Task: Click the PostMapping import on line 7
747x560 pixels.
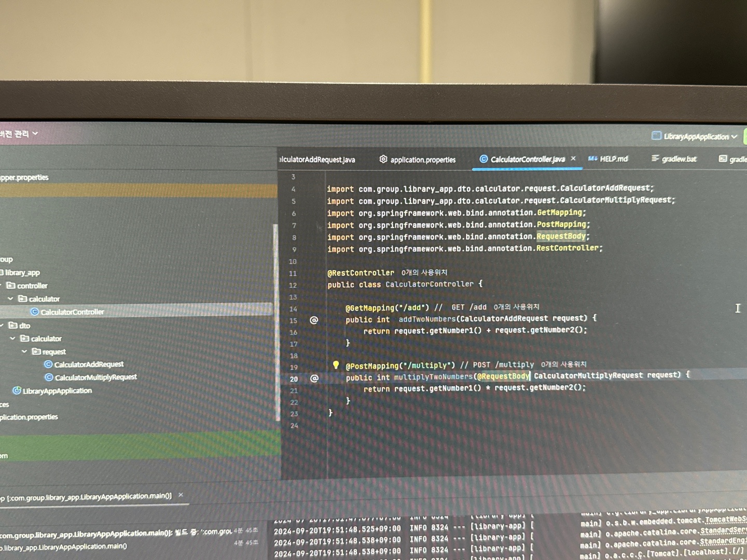Action: (x=561, y=225)
